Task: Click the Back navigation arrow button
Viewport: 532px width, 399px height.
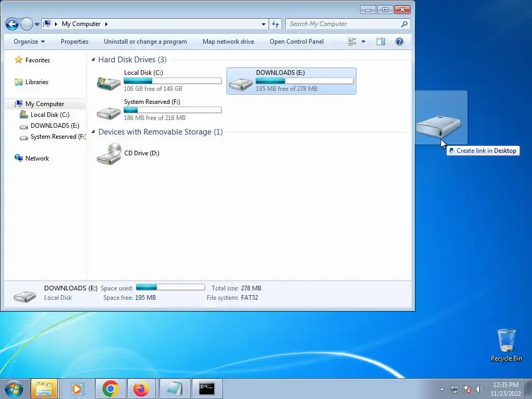Action: [x=12, y=24]
